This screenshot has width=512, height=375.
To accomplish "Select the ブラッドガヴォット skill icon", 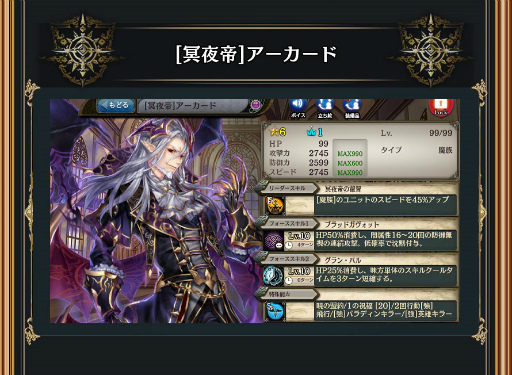I will [x=274, y=241].
